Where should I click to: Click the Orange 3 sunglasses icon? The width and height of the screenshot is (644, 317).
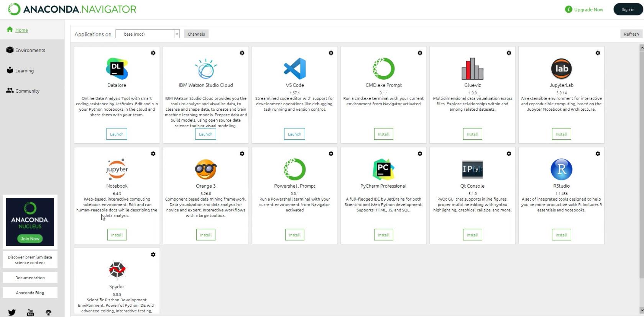[x=206, y=169]
